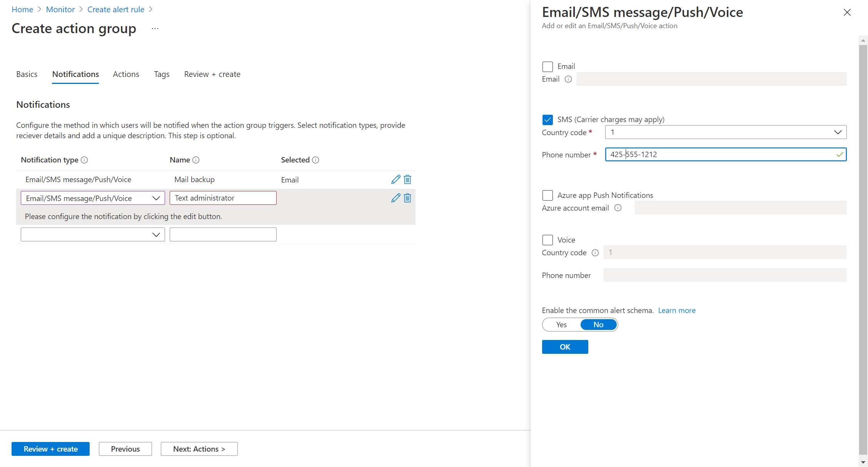The height and width of the screenshot is (467, 868).
Task: Click info icon next to Azure account email
Action: 618,208
